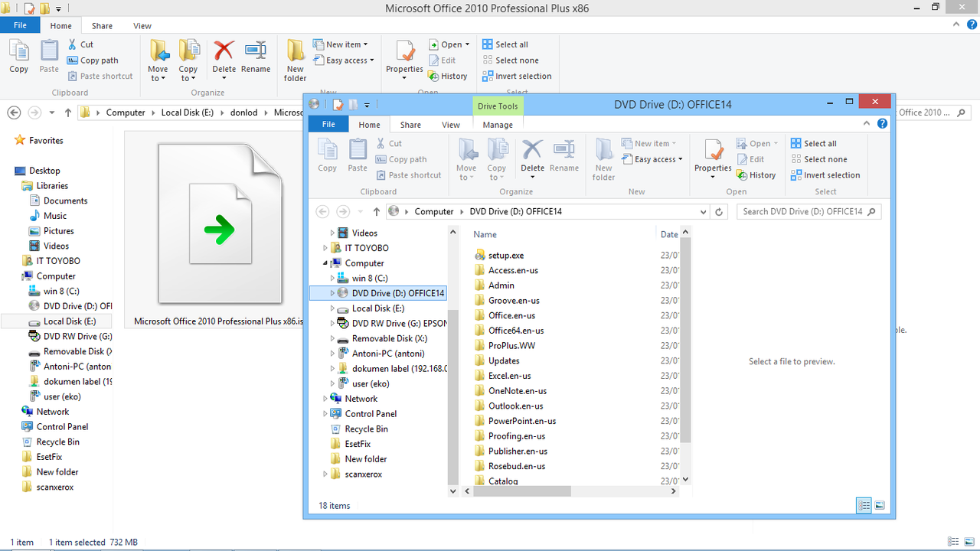Viewport: 980px width, 551px height.
Task: Click the Search DVD Drive (D:) OFFICE14 field
Action: point(802,212)
